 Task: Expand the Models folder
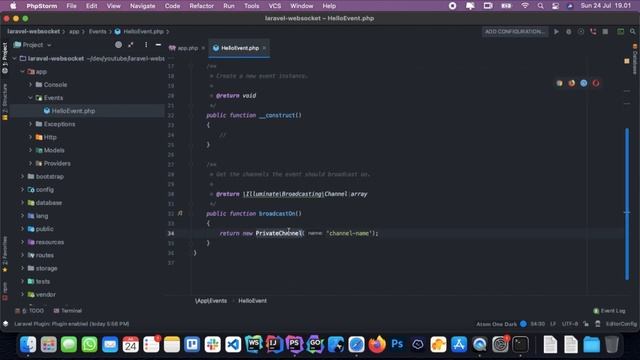coord(30,150)
